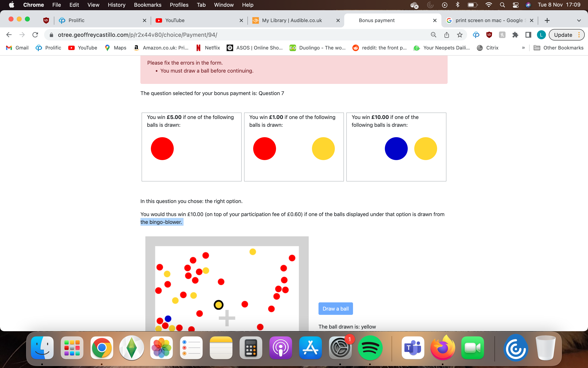Open the Extensions puzzle menu

515,35
